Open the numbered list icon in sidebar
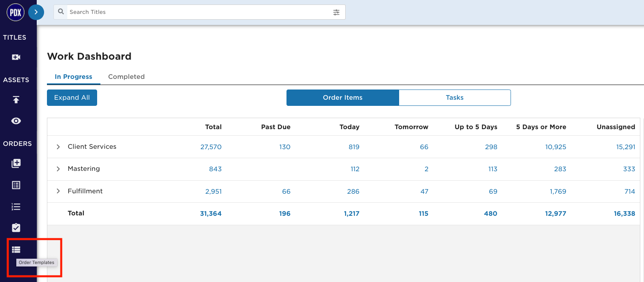The width and height of the screenshot is (644, 282). coord(16,207)
